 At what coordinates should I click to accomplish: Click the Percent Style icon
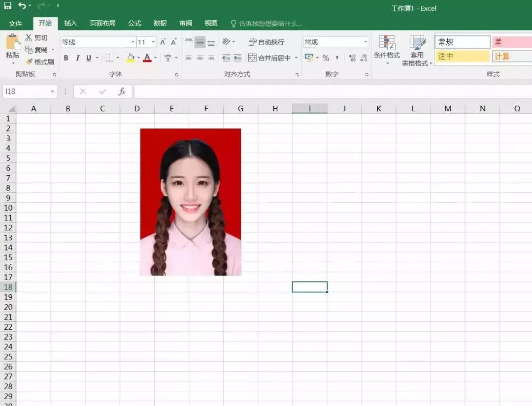pyautogui.click(x=326, y=58)
